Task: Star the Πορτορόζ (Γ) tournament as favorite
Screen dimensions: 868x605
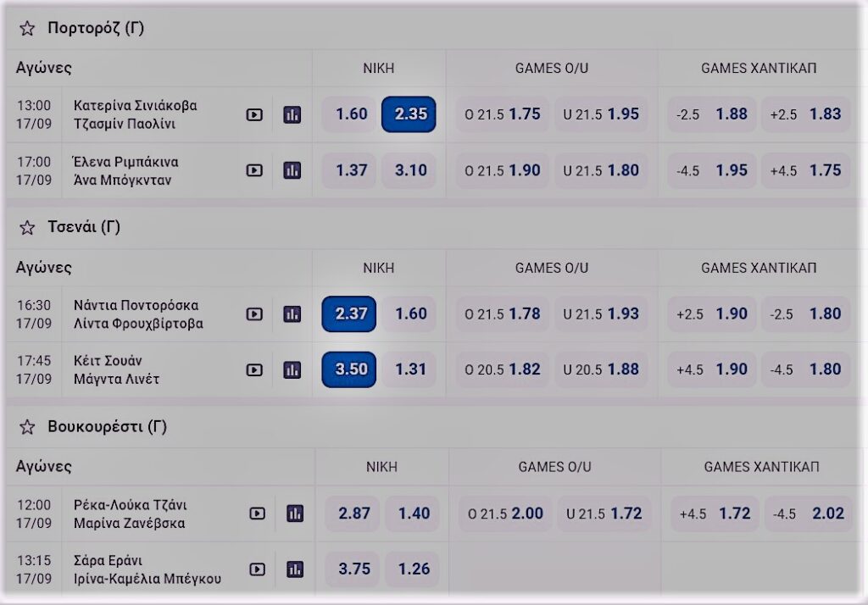Action: (x=27, y=29)
